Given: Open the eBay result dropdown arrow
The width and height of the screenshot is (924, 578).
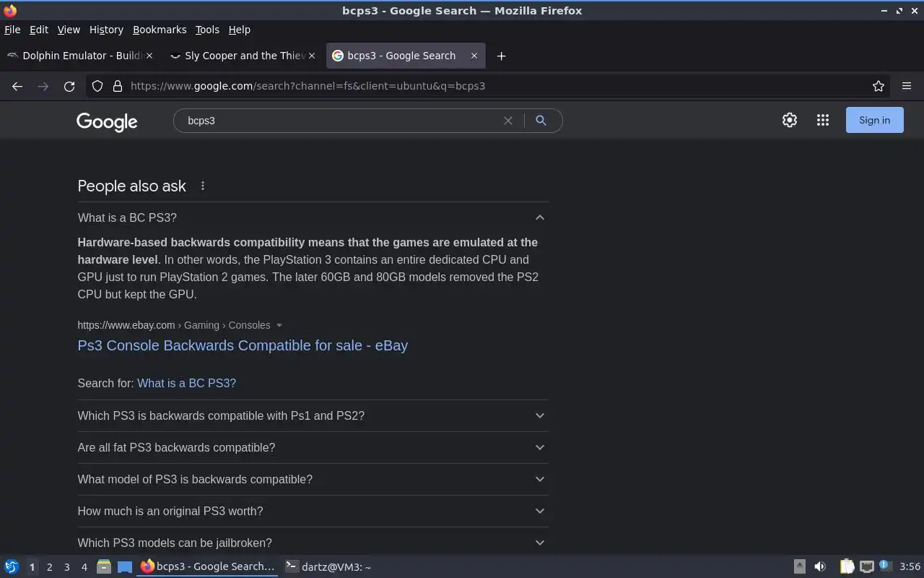Looking at the screenshot, I should (279, 325).
